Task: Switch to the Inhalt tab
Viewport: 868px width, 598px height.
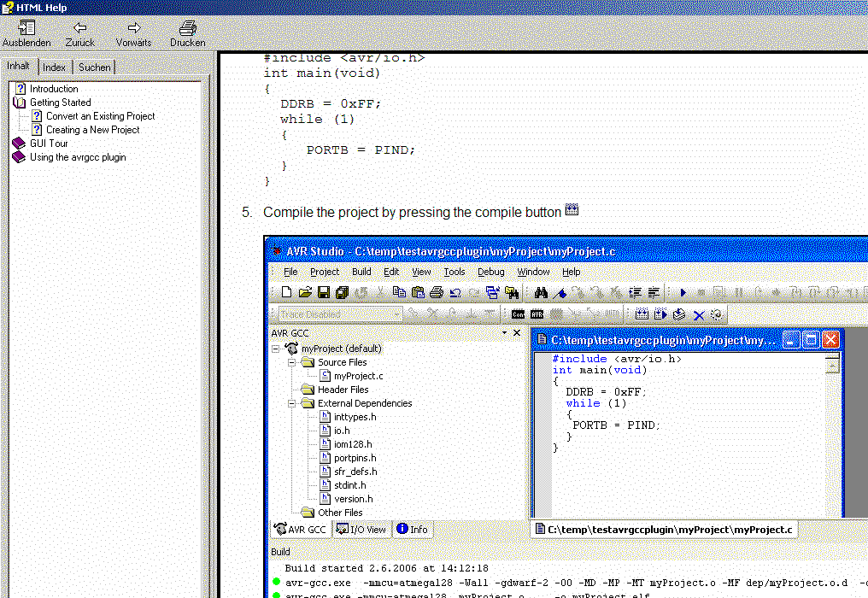Action: click(x=18, y=66)
